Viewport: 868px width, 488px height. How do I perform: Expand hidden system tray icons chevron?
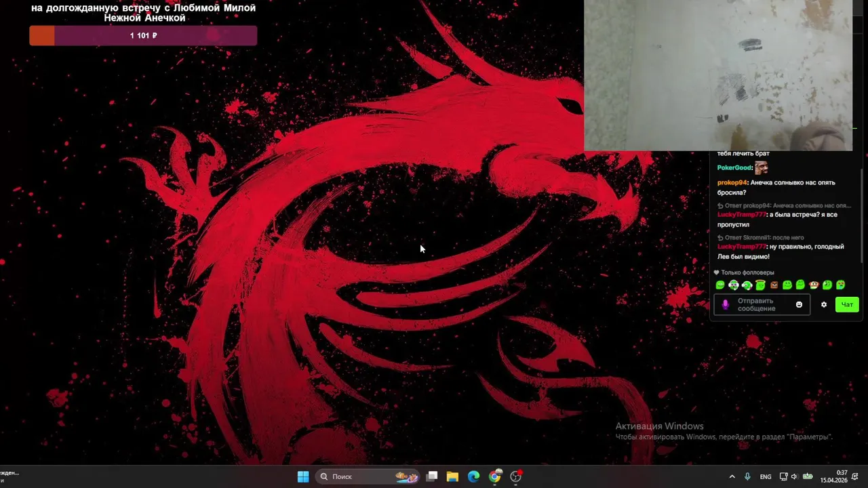(x=732, y=476)
